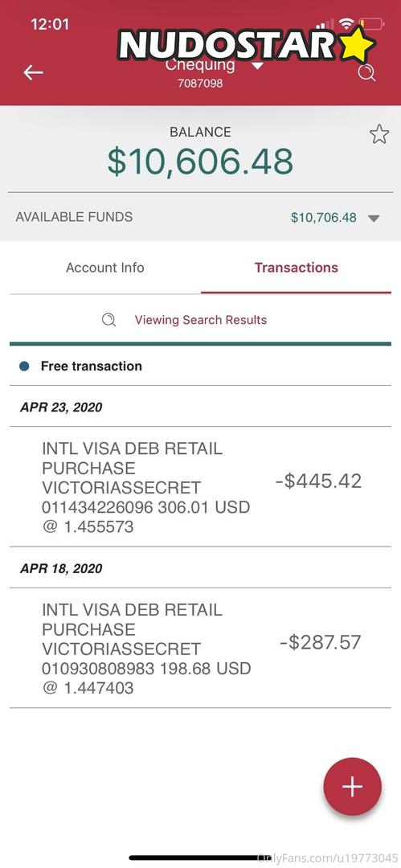Tap the Apr 23, 2020 date header
The image size is (401, 868).
(62, 407)
